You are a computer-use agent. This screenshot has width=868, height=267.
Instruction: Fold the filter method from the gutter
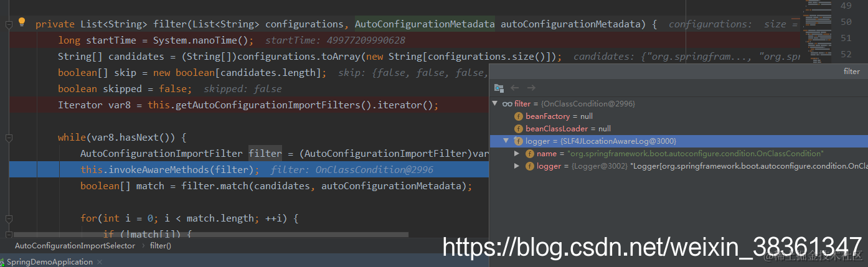point(9,24)
